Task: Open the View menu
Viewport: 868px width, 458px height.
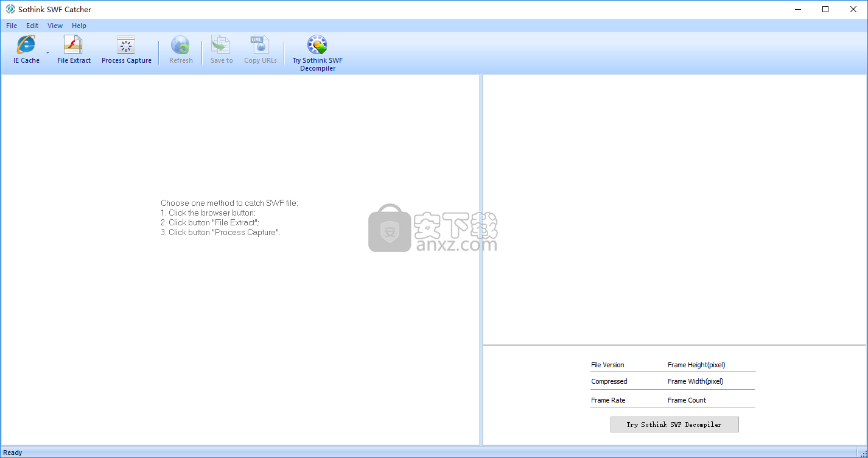Action: coord(55,26)
